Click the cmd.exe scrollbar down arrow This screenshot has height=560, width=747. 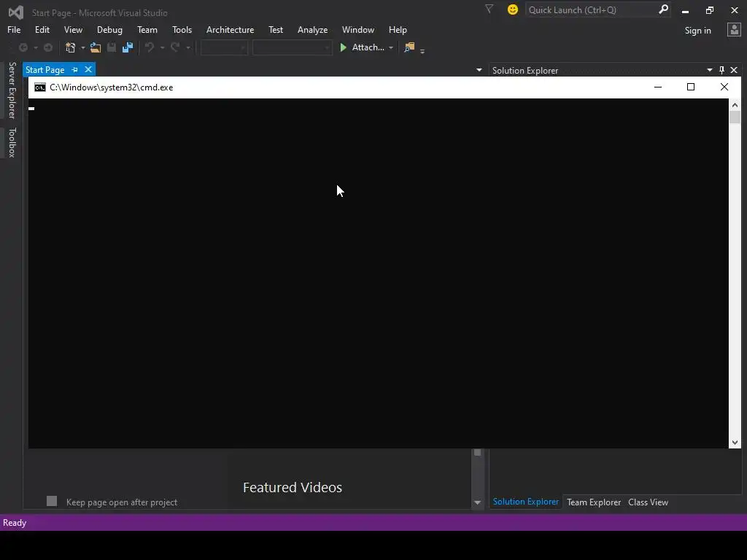tap(735, 443)
